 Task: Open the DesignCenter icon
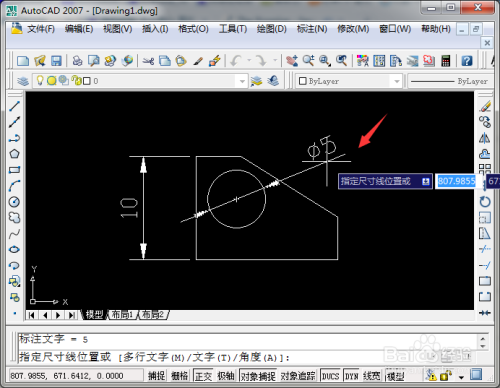[x=379, y=61]
